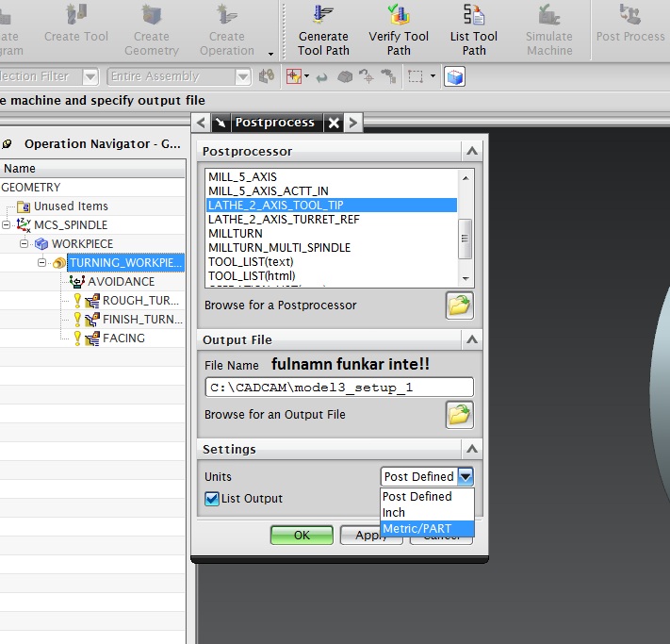
Task: Click the Create Tool icon
Action: tap(76, 14)
